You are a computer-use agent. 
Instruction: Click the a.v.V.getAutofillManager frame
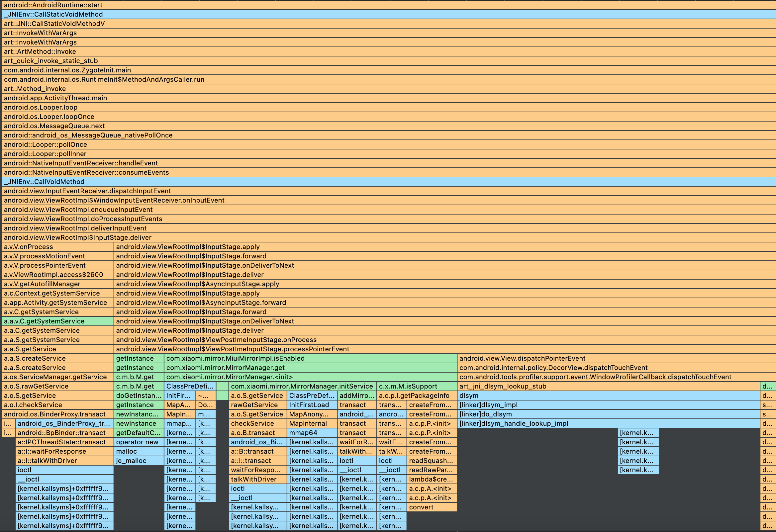click(x=57, y=284)
